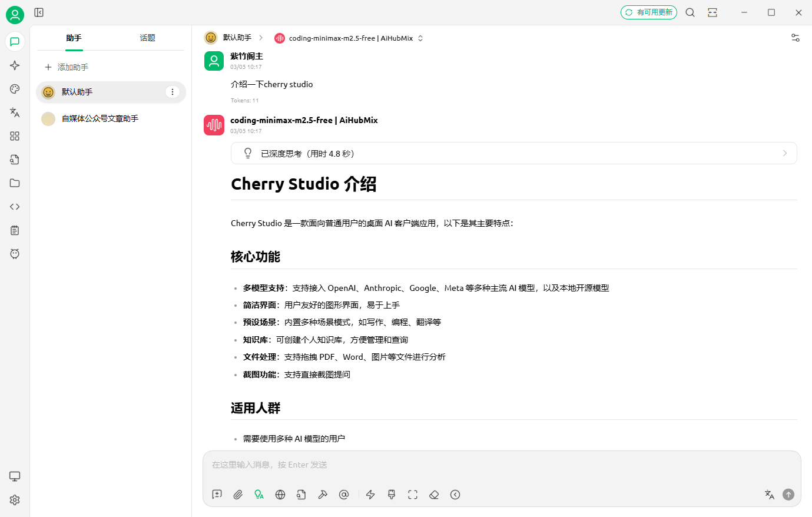Click the @ mention model icon

(x=344, y=495)
